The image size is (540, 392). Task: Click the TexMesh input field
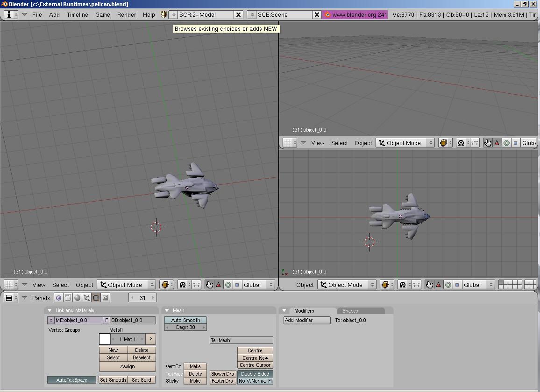tap(241, 340)
